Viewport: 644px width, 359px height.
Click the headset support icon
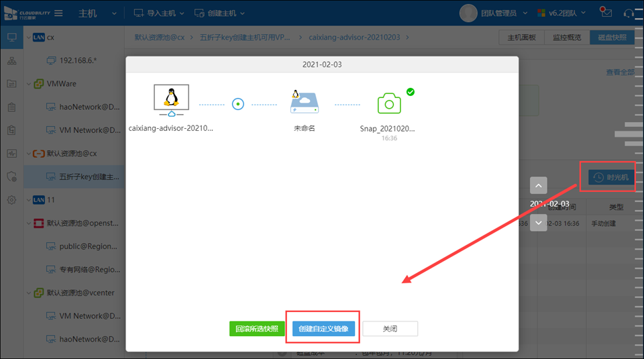click(629, 13)
